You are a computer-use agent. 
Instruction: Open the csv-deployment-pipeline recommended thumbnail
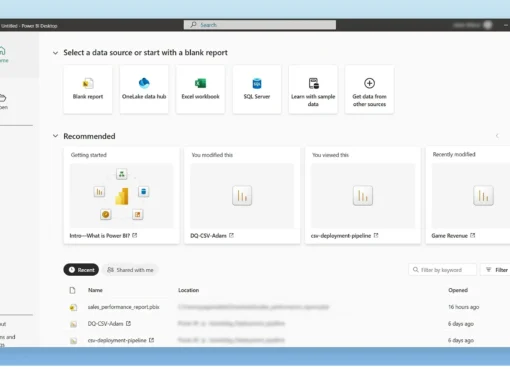pyautogui.click(x=363, y=196)
